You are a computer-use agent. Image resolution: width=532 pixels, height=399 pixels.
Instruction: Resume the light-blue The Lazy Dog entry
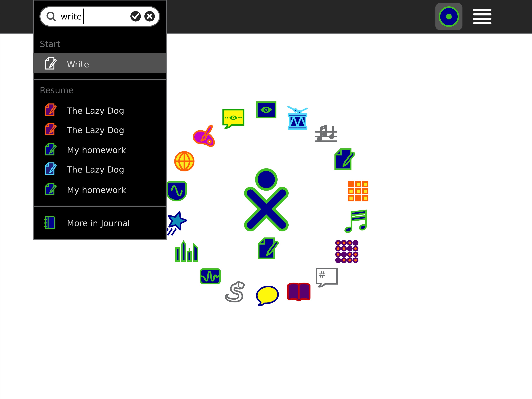pos(100,169)
